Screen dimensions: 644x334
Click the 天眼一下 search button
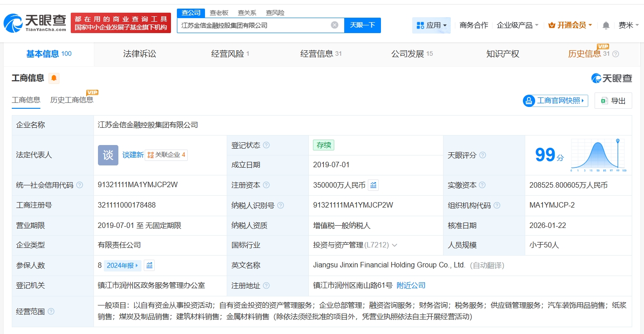362,25
